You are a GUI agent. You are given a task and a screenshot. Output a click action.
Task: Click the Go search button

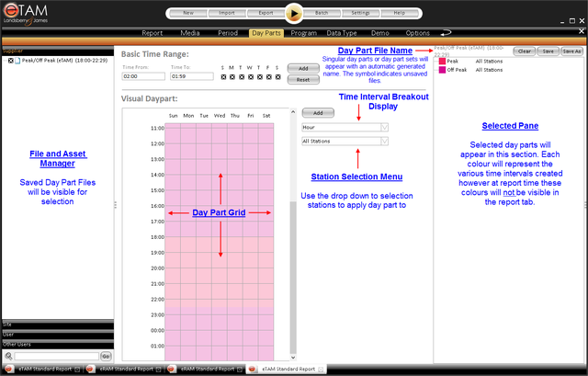[106, 356]
